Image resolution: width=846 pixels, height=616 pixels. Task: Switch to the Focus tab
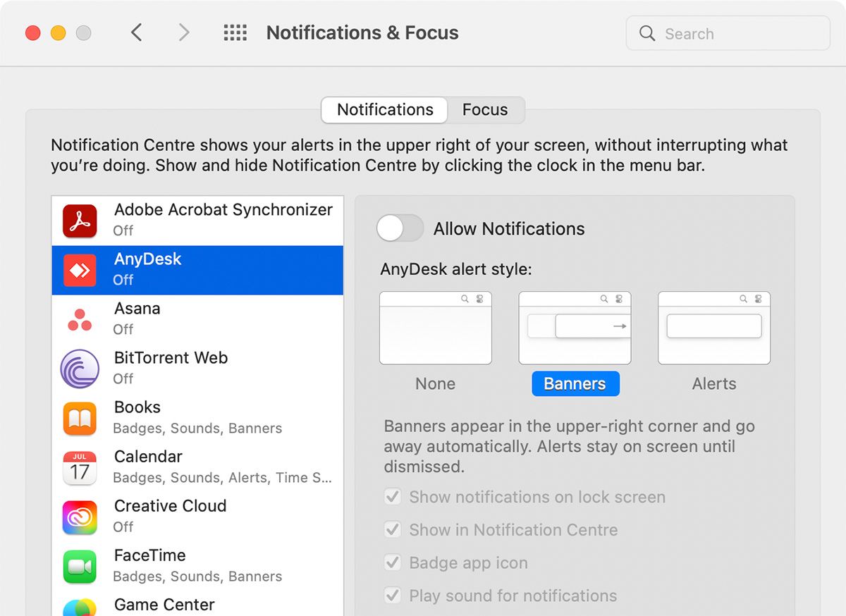point(485,110)
